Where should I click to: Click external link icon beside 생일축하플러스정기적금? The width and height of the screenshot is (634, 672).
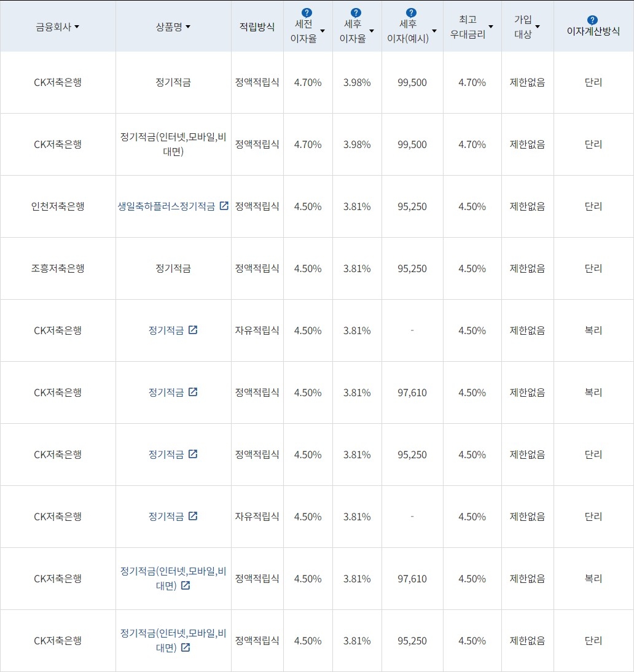224,206
